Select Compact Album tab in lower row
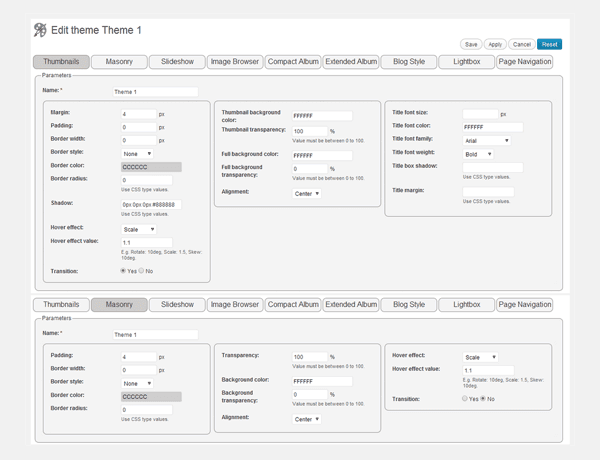This screenshot has width=600, height=460. click(293, 305)
